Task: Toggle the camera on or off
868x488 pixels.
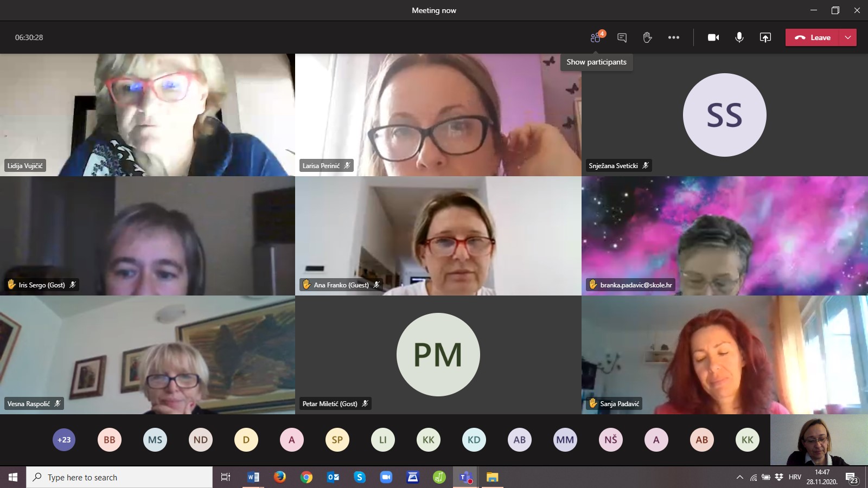Action: (713, 37)
